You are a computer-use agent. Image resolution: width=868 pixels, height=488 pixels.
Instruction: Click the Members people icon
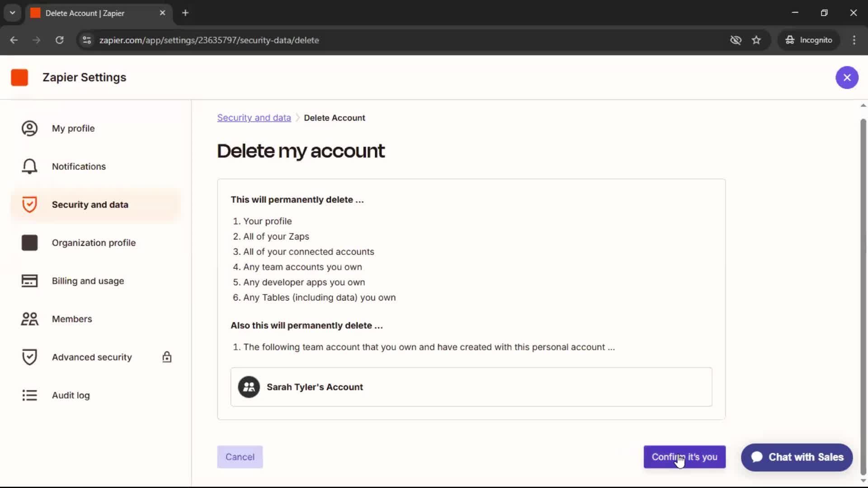(29, 319)
